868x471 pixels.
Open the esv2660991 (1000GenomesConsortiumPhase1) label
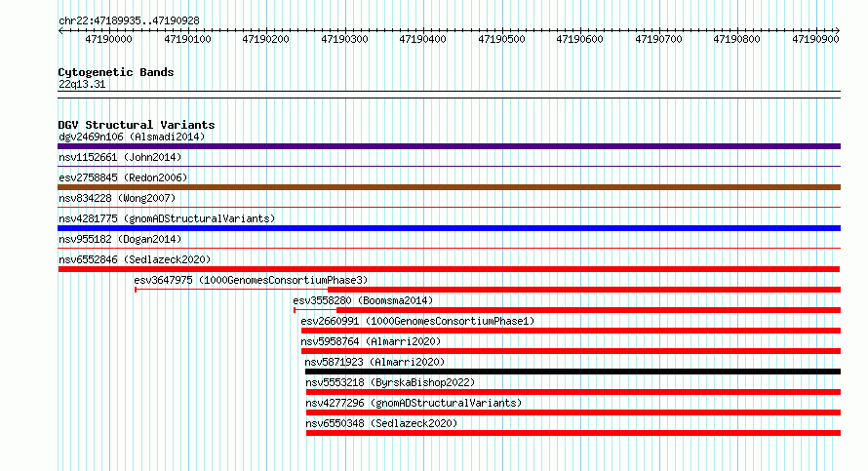point(418,321)
